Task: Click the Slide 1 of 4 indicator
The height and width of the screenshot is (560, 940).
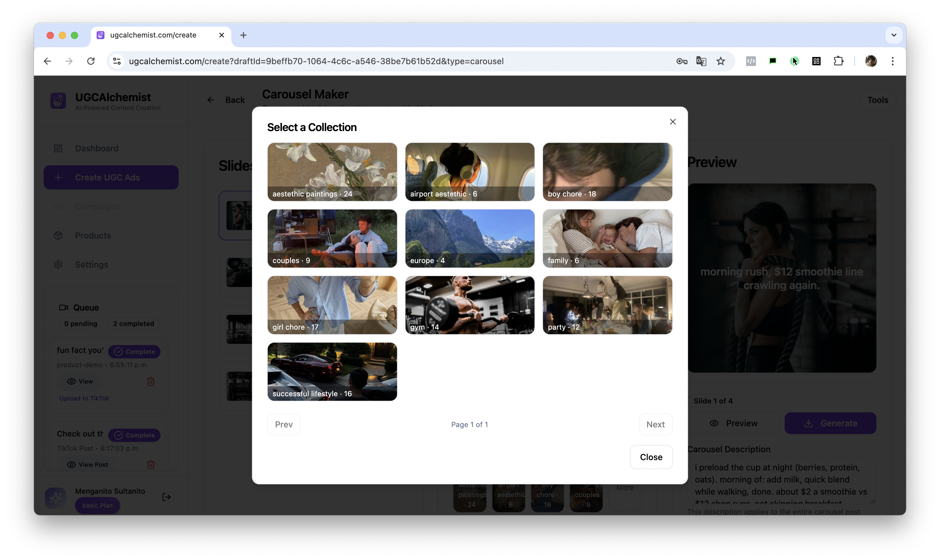Action: 713,401
